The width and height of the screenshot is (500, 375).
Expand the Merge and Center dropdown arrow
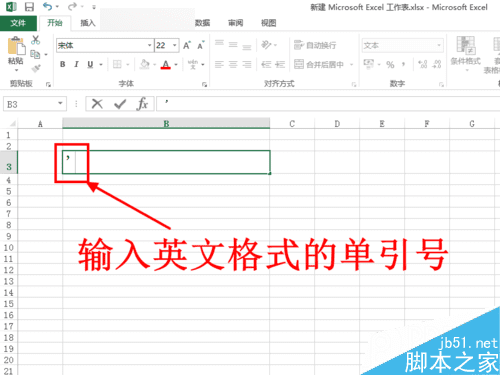(x=351, y=64)
